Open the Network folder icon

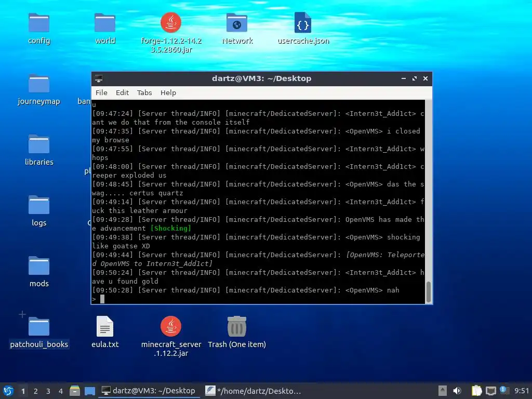237,23
